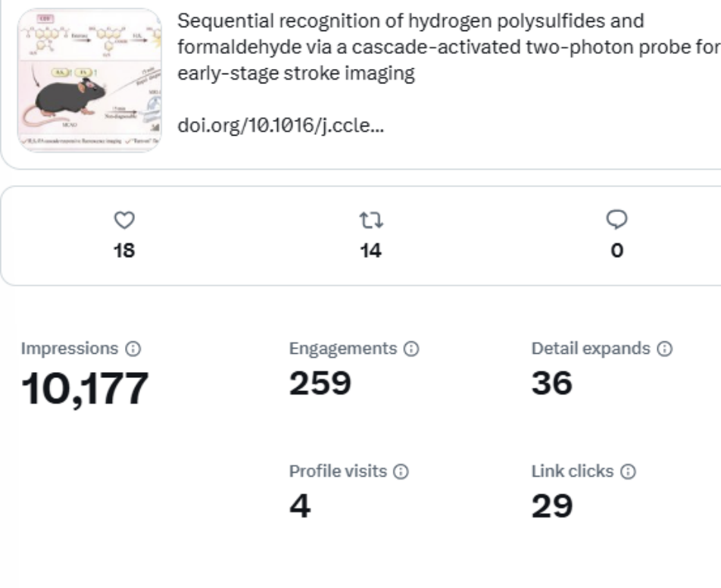Image resolution: width=721 pixels, height=588 pixels.
Task: Click the Profile visits label
Action: pos(338,471)
